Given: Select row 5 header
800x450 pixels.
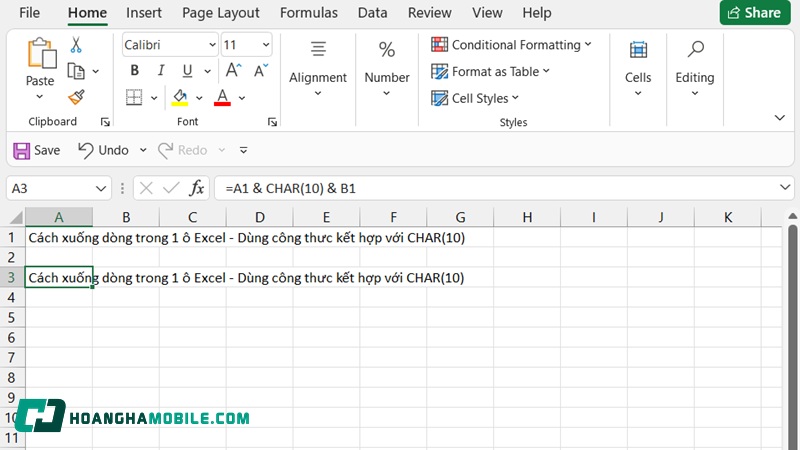Looking at the screenshot, I should pyautogui.click(x=12, y=318).
